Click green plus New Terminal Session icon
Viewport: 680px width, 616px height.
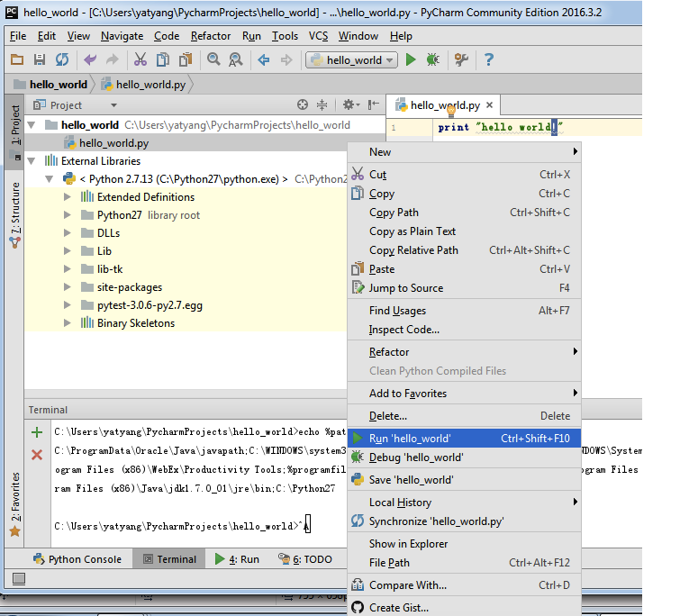click(37, 432)
